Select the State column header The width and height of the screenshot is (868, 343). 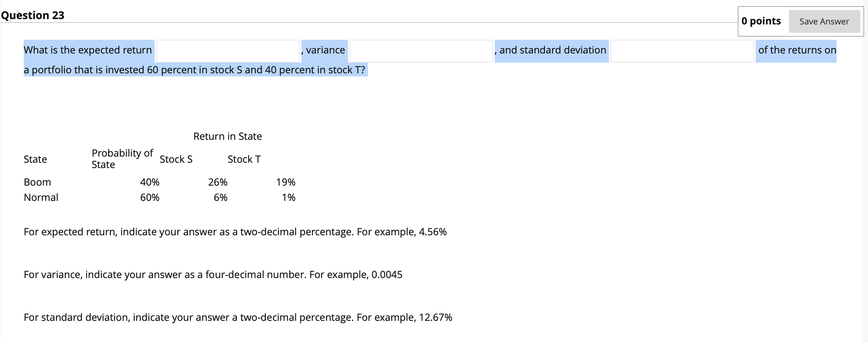pos(35,159)
